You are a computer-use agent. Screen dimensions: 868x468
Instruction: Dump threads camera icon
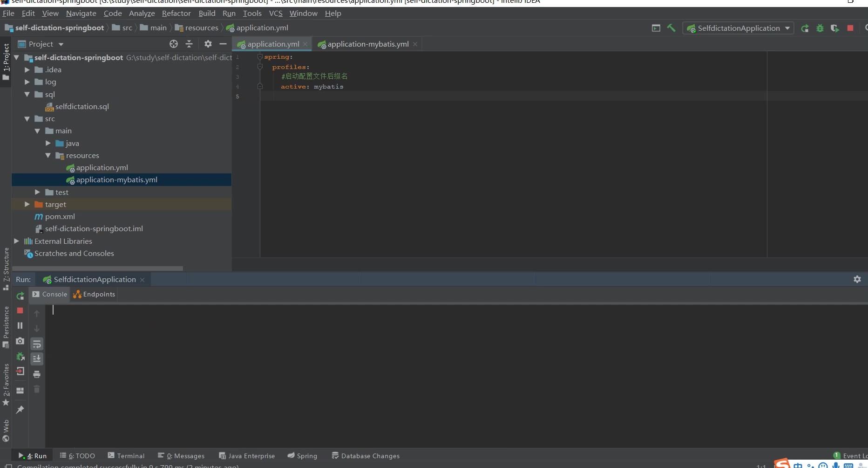pos(20,341)
